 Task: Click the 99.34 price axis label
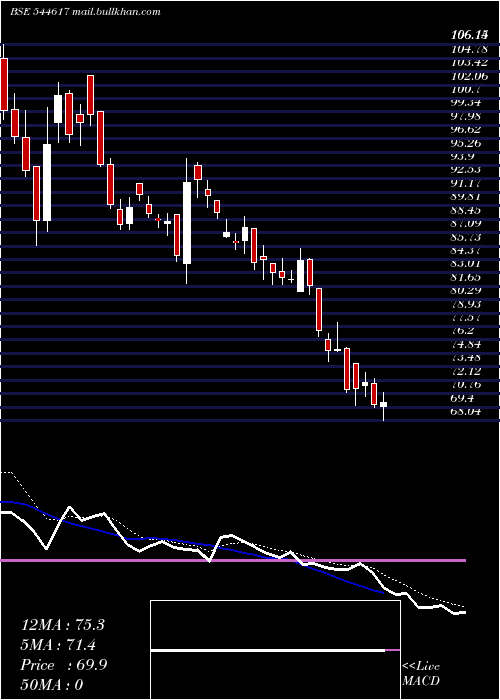[x=466, y=103]
